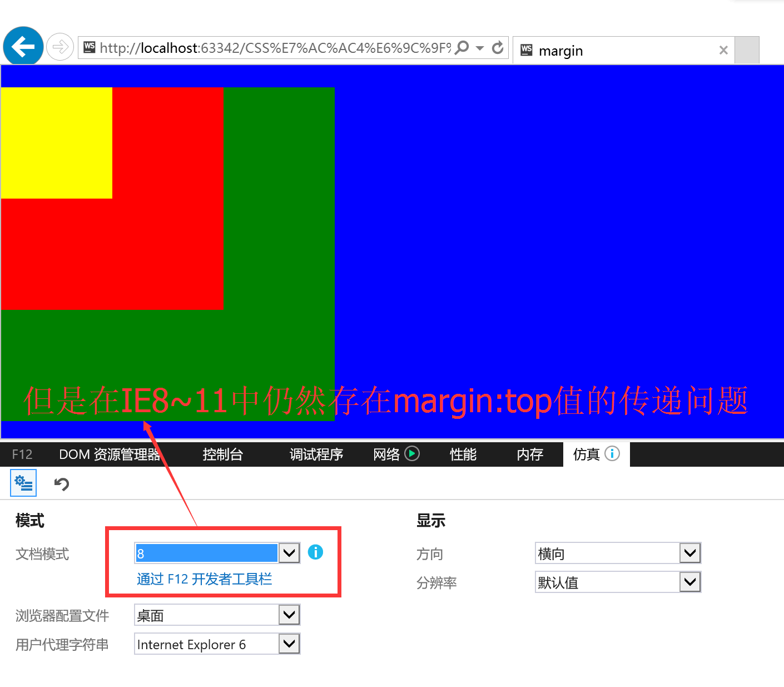Open the 文档模式 dropdown showing 8
Image resolution: width=784 pixels, height=687 pixels.
pyautogui.click(x=217, y=553)
